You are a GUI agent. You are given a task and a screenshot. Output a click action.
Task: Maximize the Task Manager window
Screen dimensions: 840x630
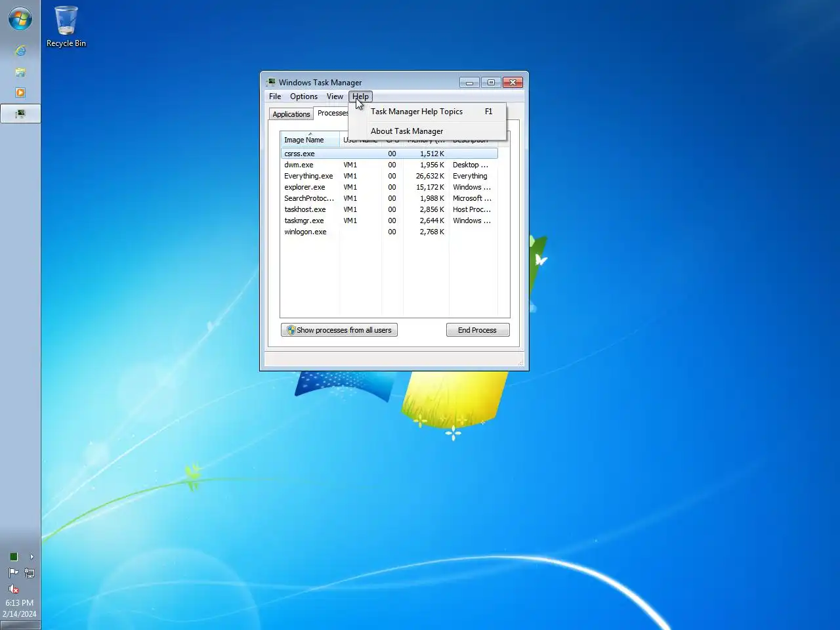(x=491, y=82)
